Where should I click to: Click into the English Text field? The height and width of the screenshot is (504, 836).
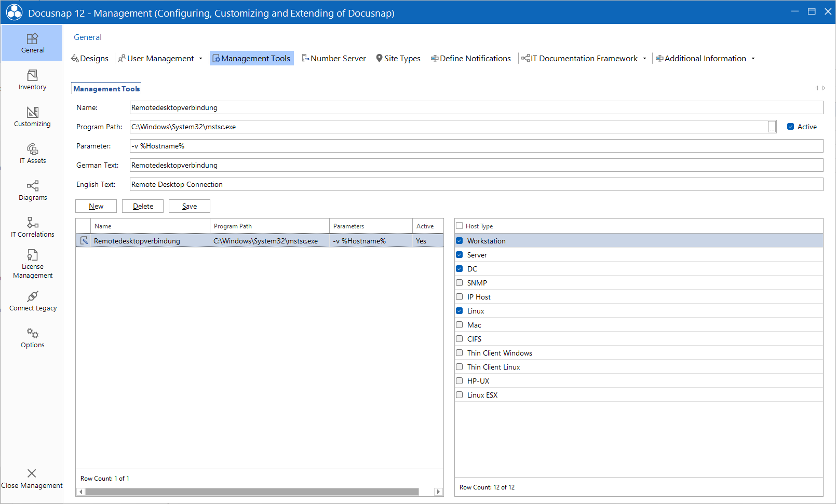coord(476,184)
